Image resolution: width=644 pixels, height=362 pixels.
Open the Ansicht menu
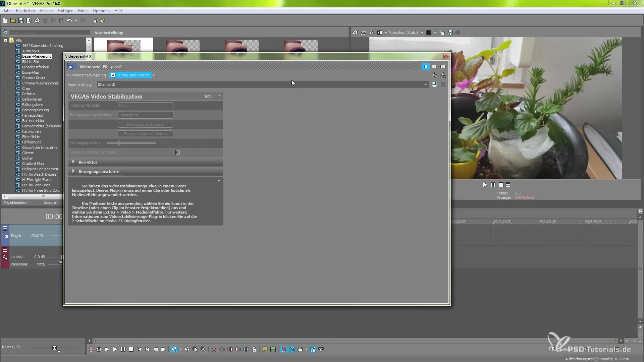click(46, 11)
